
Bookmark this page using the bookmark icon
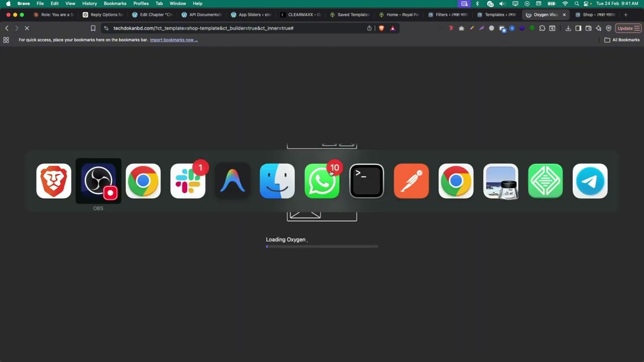[93, 28]
